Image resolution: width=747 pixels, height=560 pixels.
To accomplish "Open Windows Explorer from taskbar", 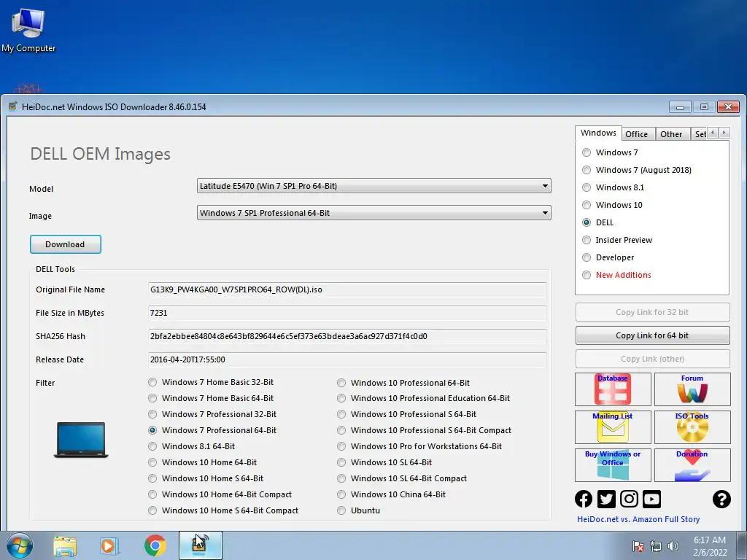I will tap(65, 545).
